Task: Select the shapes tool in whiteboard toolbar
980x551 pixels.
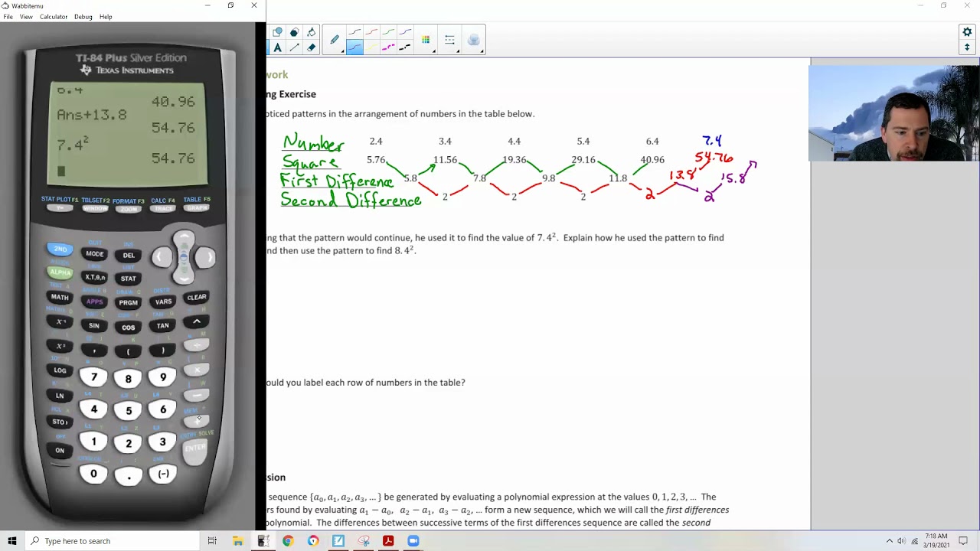Action: tap(277, 32)
